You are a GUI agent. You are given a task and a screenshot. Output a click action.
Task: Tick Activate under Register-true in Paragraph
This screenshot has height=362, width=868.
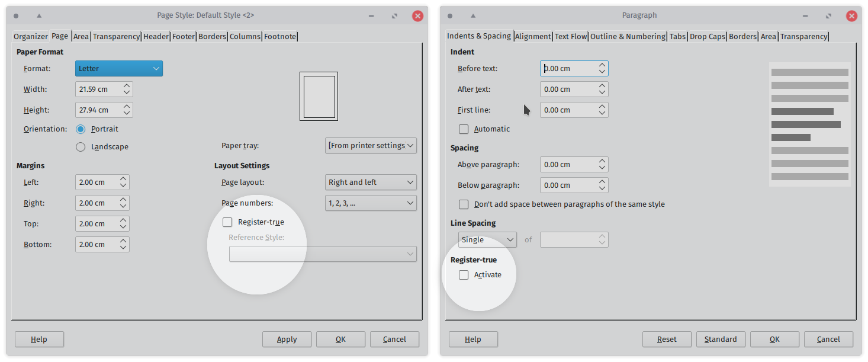(x=464, y=275)
